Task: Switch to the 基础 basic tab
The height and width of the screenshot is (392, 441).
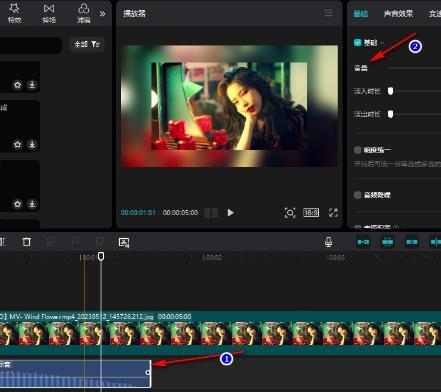Action: click(x=360, y=14)
